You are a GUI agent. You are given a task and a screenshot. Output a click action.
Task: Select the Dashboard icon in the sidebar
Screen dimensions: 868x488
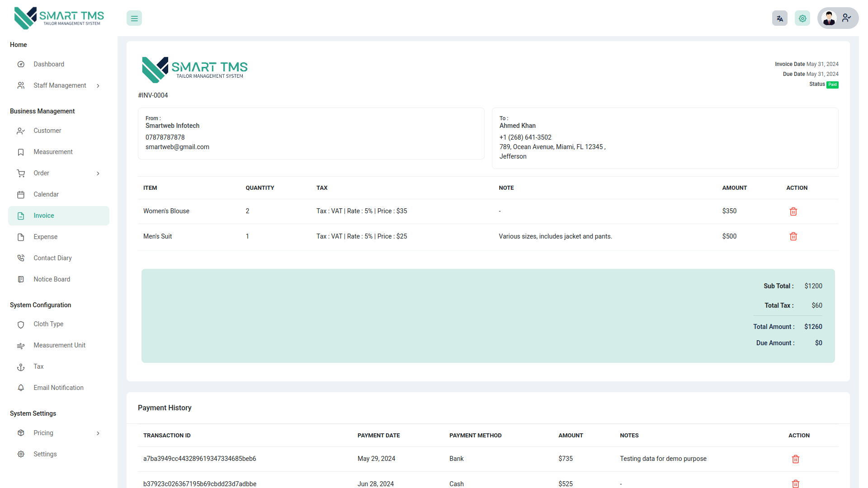pos(21,64)
